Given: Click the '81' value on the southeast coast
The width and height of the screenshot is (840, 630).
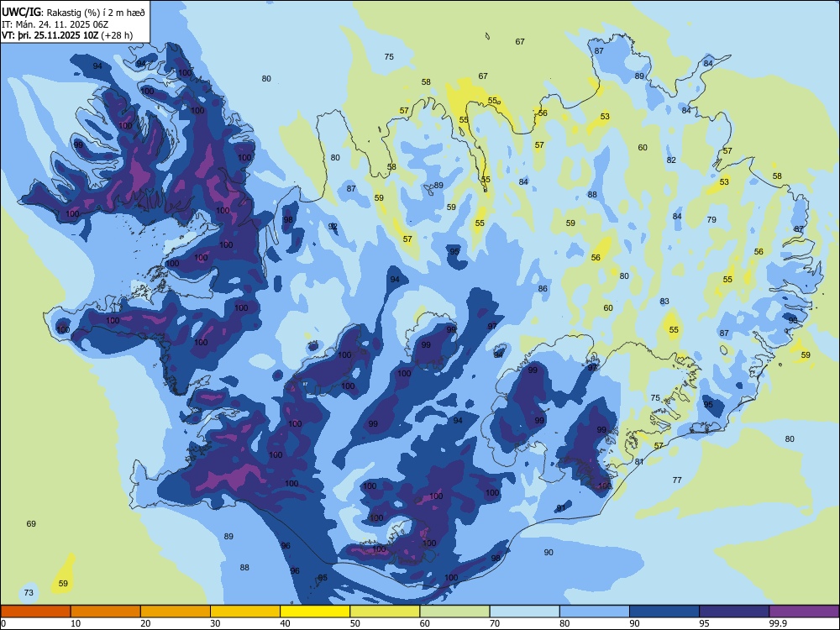Looking at the screenshot, I should (x=639, y=461).
